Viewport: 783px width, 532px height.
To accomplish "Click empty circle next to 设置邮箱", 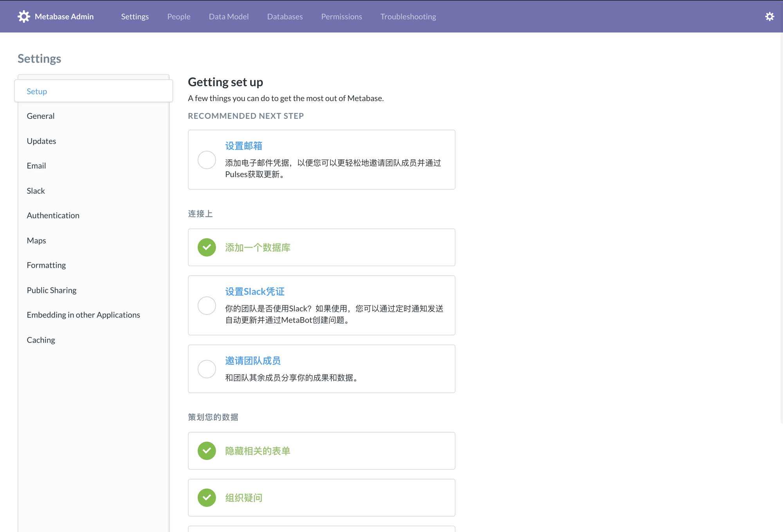I will (207, 160).
